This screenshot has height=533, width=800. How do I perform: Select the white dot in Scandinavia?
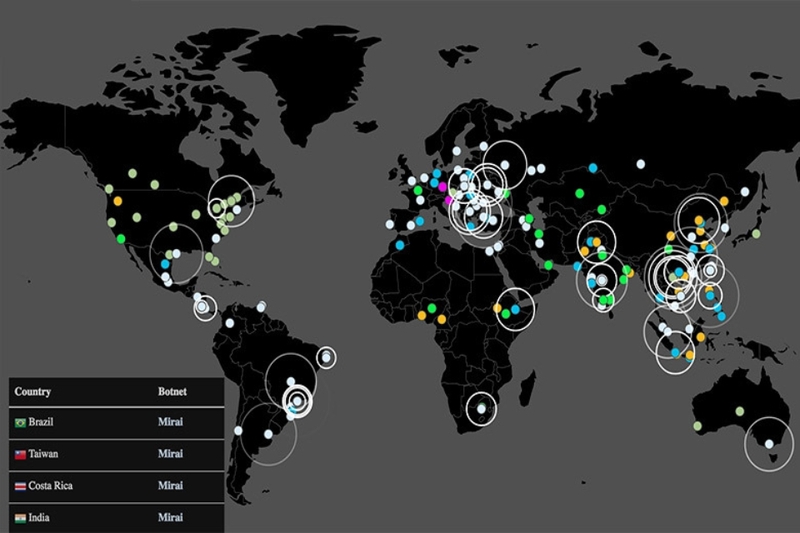click(457, 151)
